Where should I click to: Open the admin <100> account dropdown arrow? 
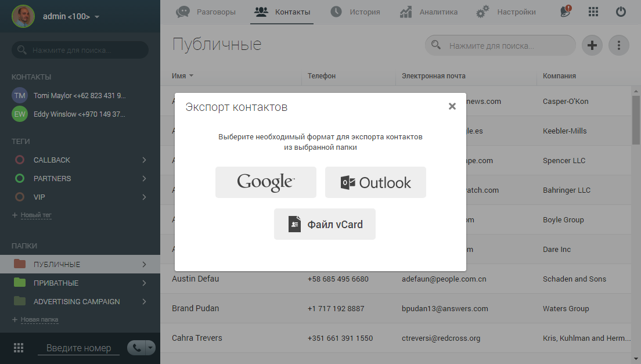point(97,17)
